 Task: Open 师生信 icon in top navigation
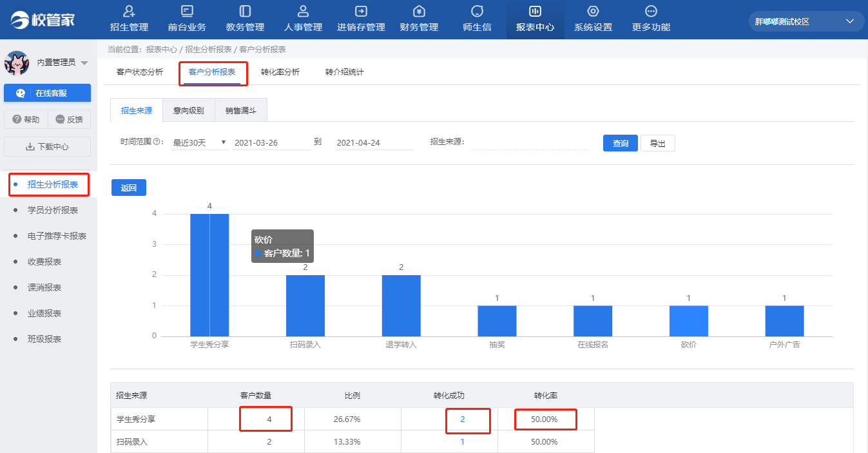(x=477, y=11)
